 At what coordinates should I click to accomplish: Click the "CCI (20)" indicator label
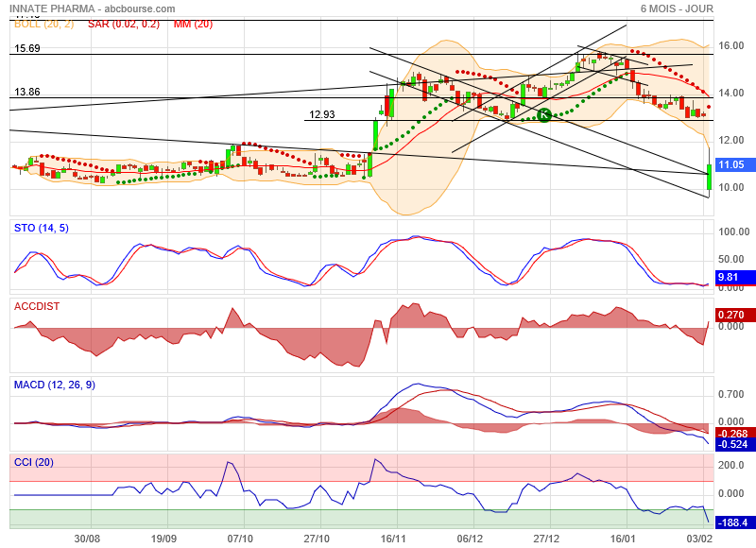(34, 463)
